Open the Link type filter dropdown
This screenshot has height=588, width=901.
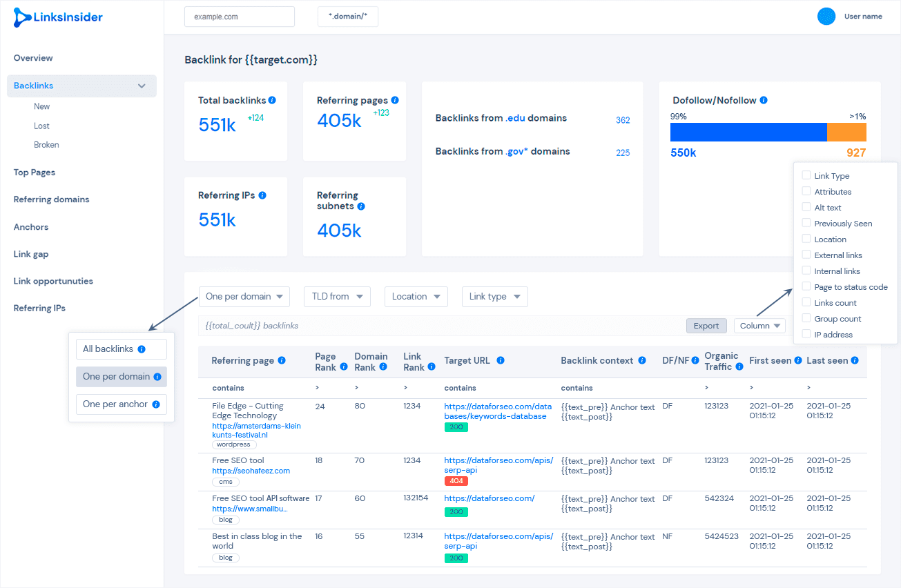coord(494,296)
